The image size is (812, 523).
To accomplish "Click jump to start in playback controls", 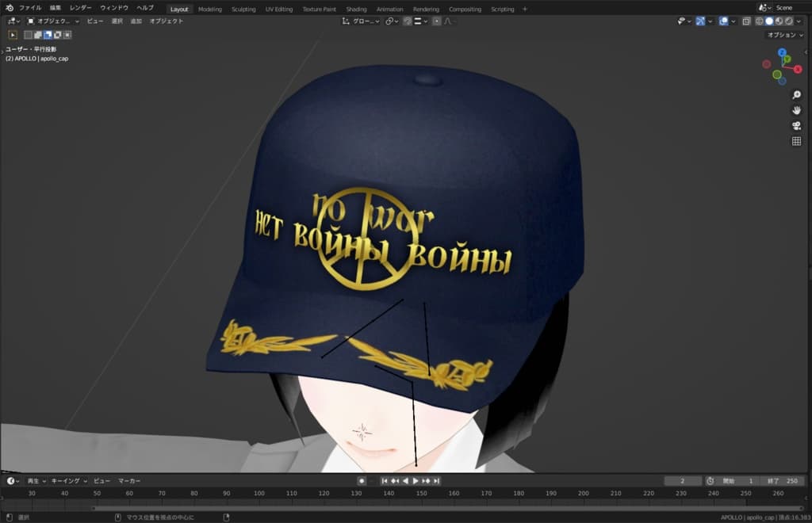I will click(385, 479).
